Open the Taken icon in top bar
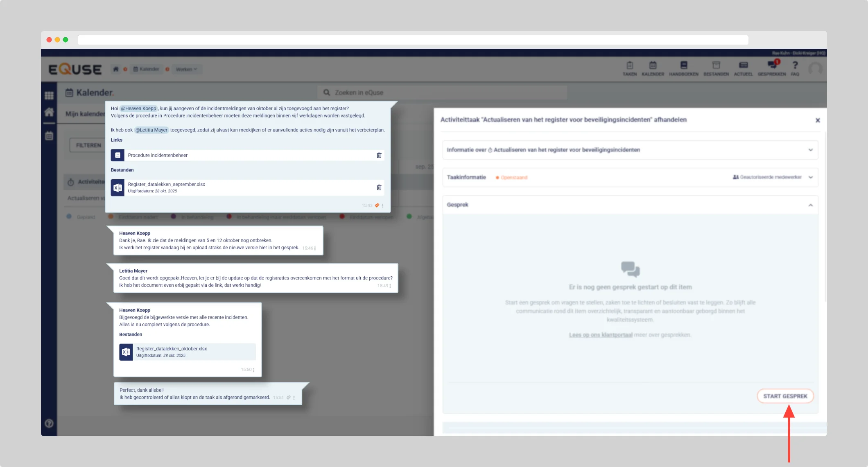The image size is (868, 467). [629, 68]
